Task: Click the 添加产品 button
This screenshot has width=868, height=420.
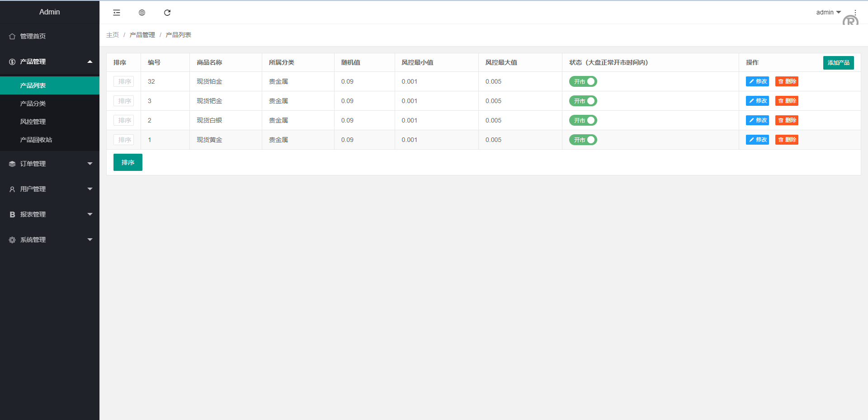Action: 838,63
